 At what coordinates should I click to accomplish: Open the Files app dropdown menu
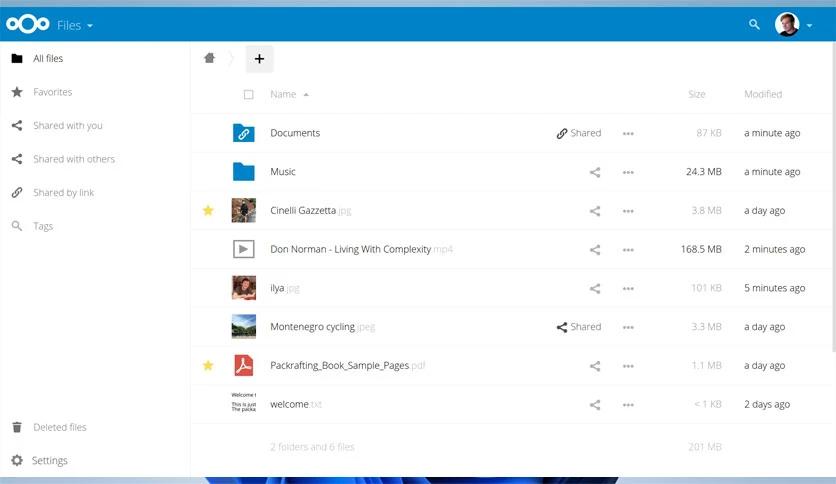(75, 25)
